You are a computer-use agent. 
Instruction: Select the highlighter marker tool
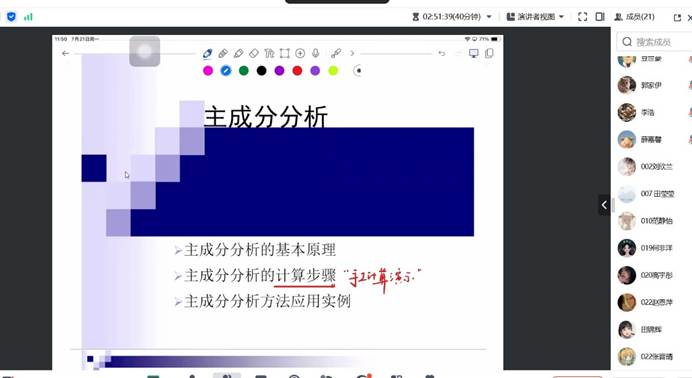click(238, 53)
